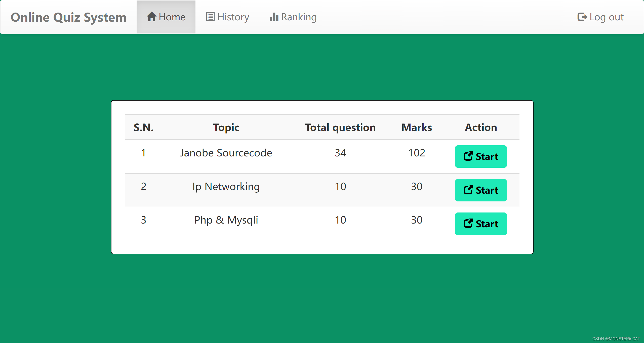Click total question 10 in Ip Networking row
The height and width of the screenshot is (343, 644).
coord(340,186)
